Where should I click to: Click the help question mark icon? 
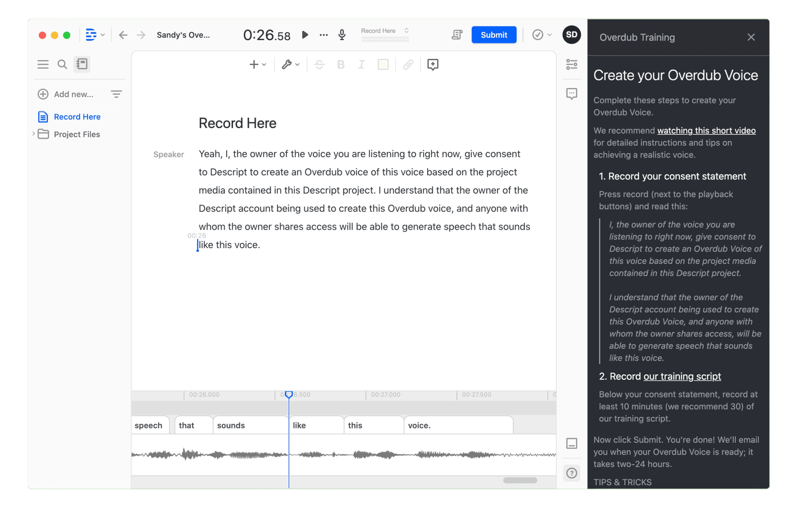(x=571, y=473)
